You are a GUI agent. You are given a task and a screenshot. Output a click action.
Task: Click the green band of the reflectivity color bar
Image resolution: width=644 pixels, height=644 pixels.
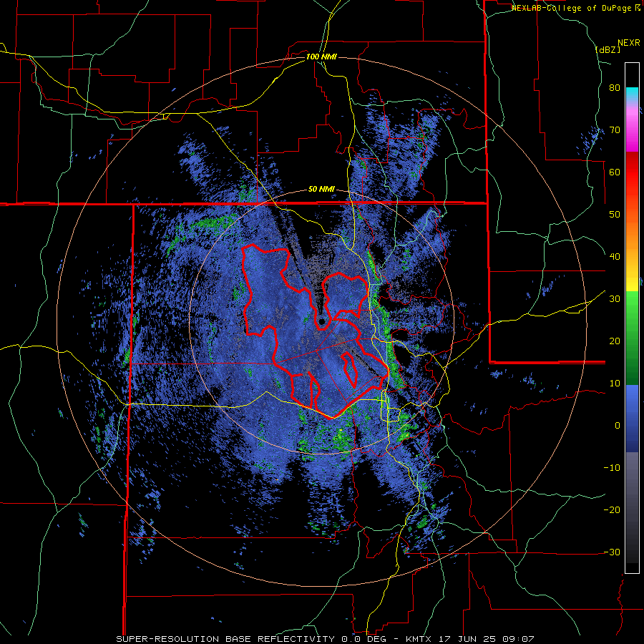632,338
